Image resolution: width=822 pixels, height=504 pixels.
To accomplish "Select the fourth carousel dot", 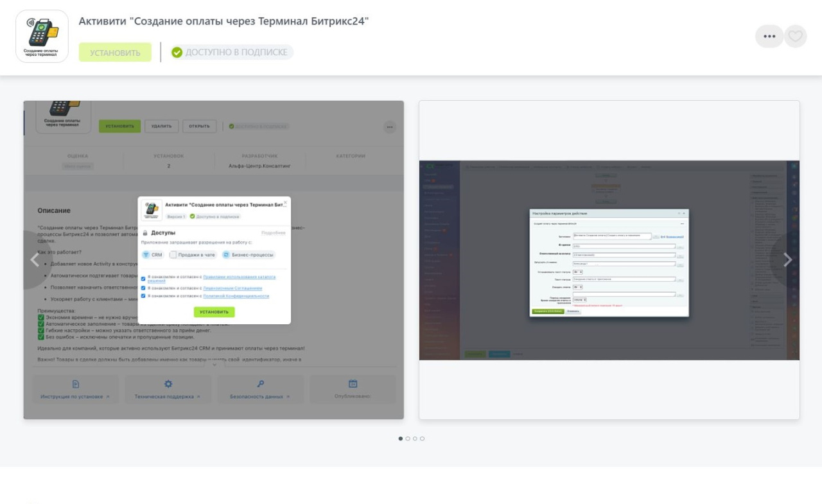I will tap(422, 439).
